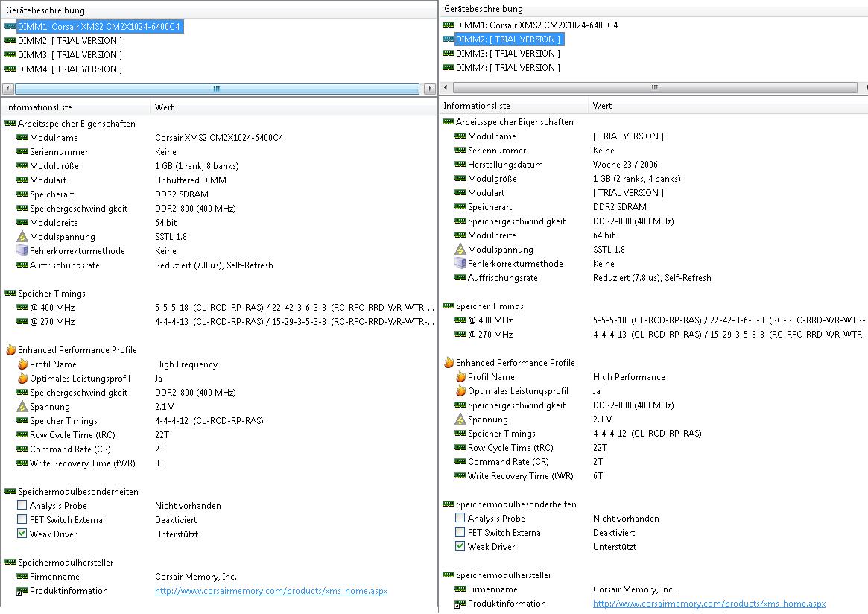Click Arbeitsspeicher Eigenschaften memory icon, left panel

coord(10,124)
